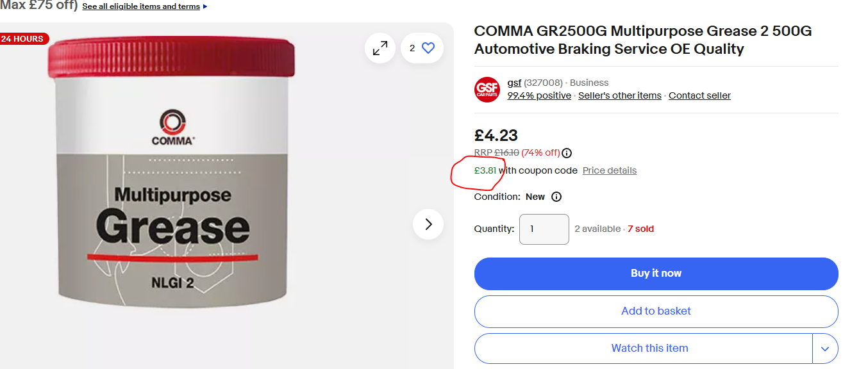
Task: Expand Watch this item dropdown arrow
Action: click(825, 348)
